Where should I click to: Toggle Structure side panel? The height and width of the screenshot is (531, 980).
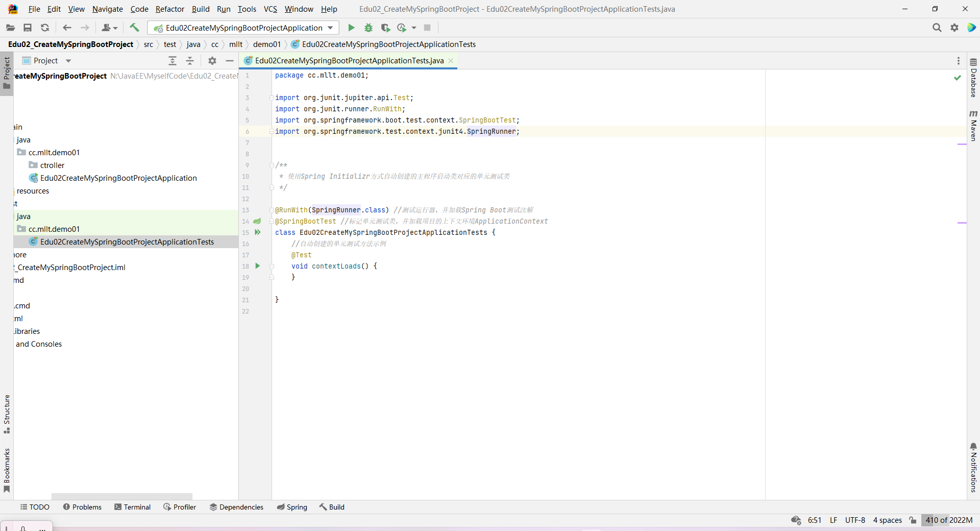(7, 414)
